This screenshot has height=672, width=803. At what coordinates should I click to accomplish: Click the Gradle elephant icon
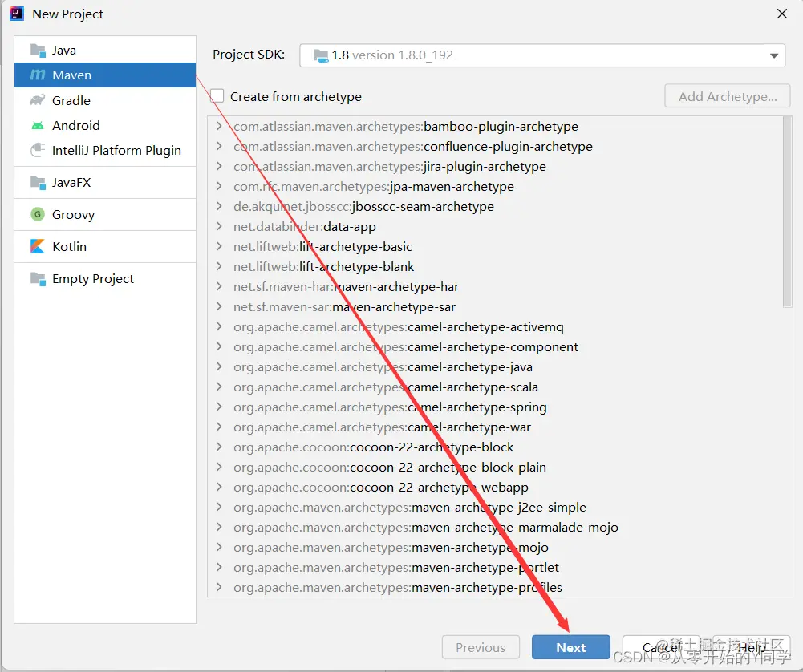pos(38,99)
